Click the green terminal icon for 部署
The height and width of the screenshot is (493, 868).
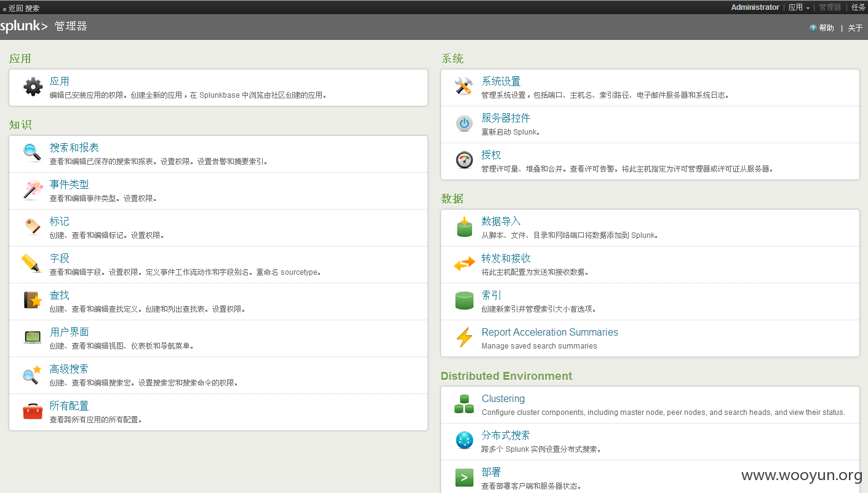pyautogui.click(x=464, y=478)
